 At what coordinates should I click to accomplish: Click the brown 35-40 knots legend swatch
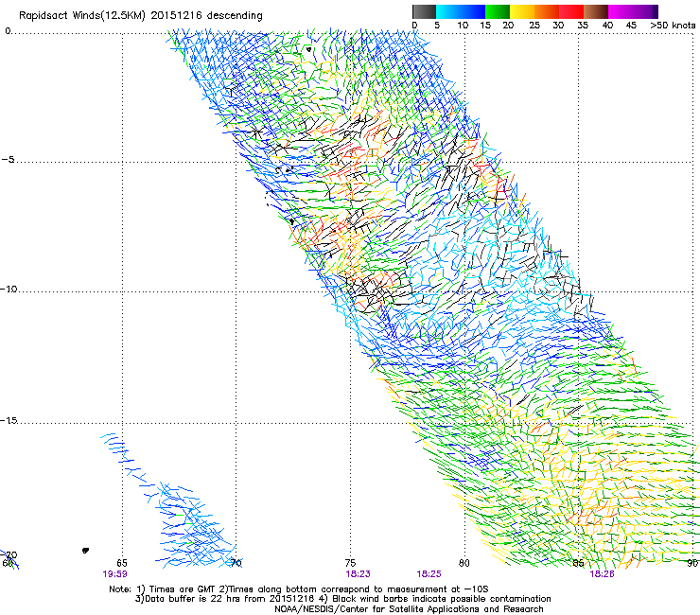596,11
